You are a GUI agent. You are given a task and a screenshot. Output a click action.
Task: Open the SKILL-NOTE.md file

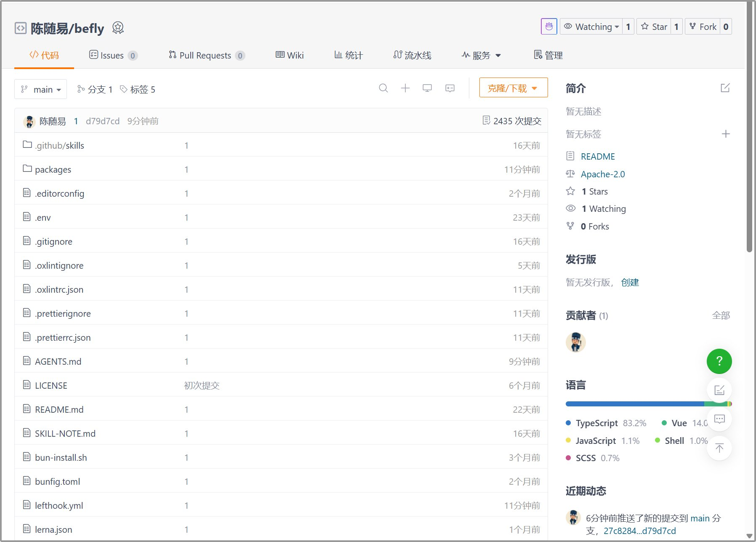point(65,433)
